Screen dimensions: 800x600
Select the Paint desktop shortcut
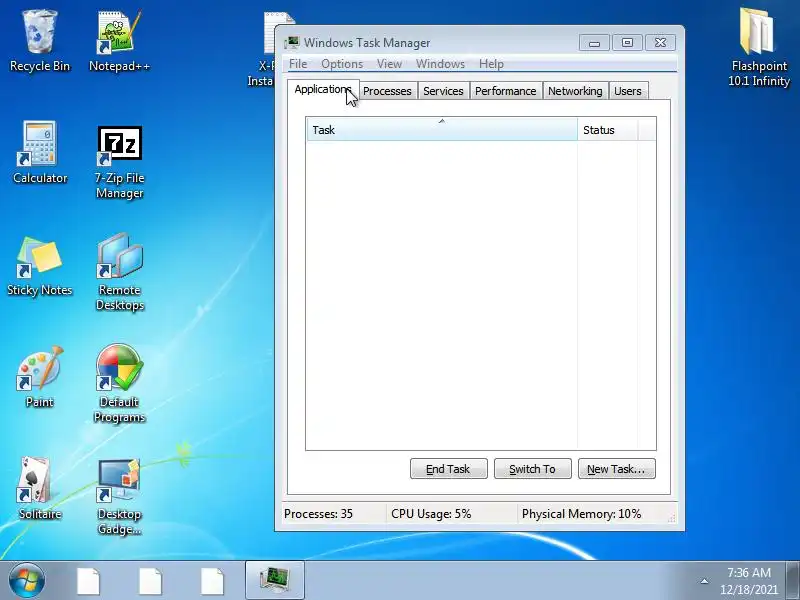39,377
